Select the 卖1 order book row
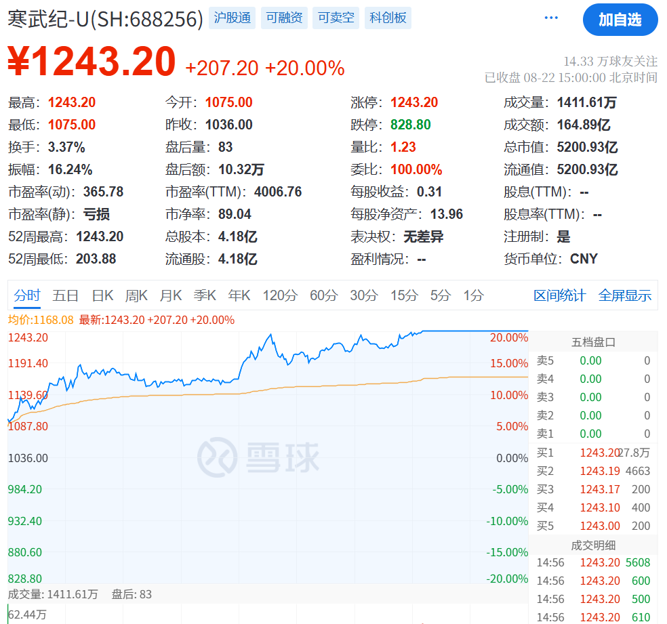The width and height of the screenshot is (667, 624). (593, 434)
